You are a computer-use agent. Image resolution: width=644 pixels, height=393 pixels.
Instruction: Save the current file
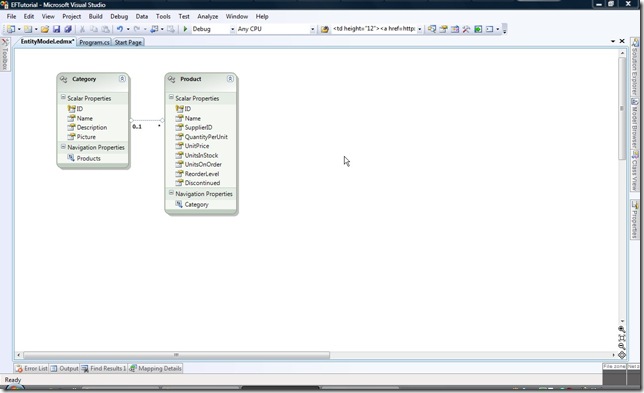pos(57,29)
